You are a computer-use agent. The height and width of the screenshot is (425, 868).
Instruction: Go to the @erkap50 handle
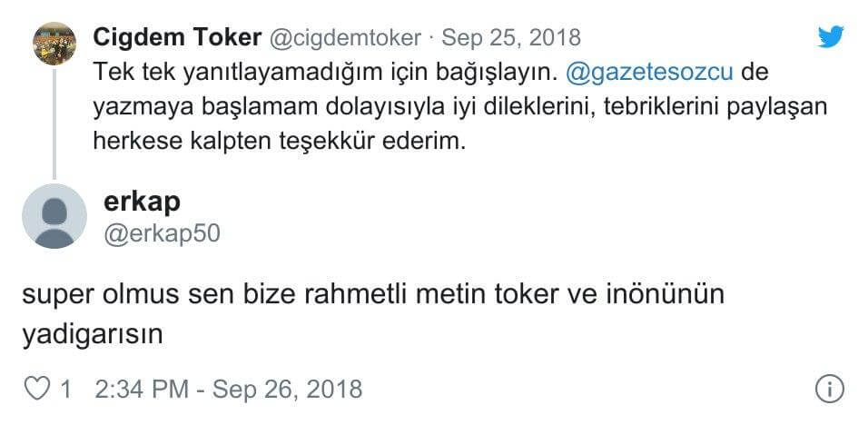163,233
